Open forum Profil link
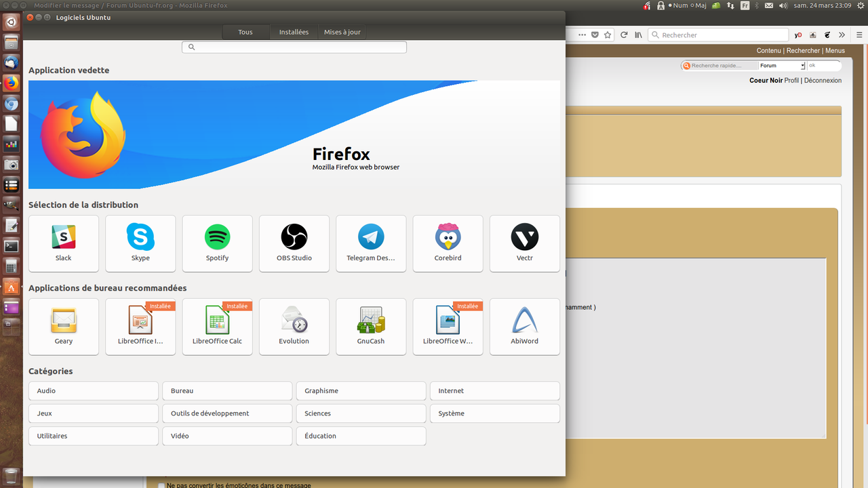 (791, 81)
